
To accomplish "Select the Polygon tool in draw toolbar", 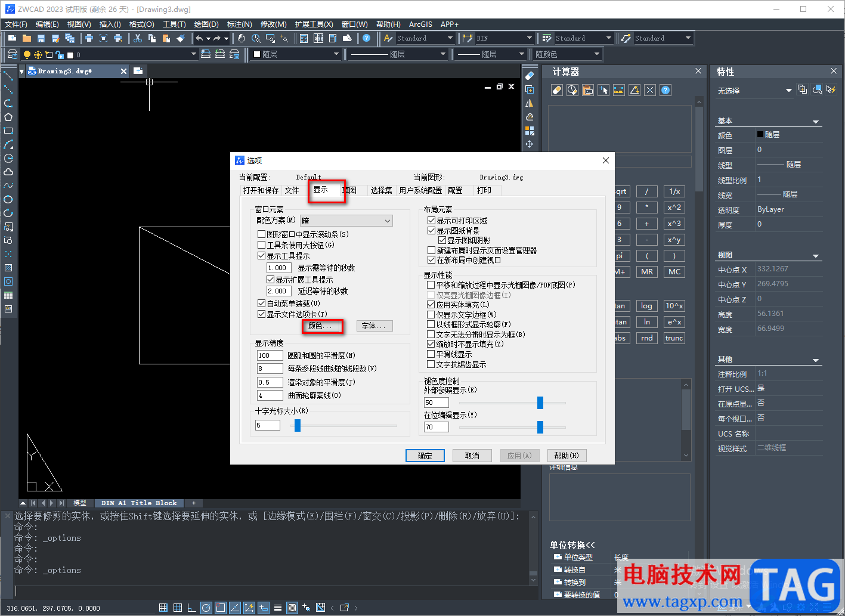I will 8,117.
